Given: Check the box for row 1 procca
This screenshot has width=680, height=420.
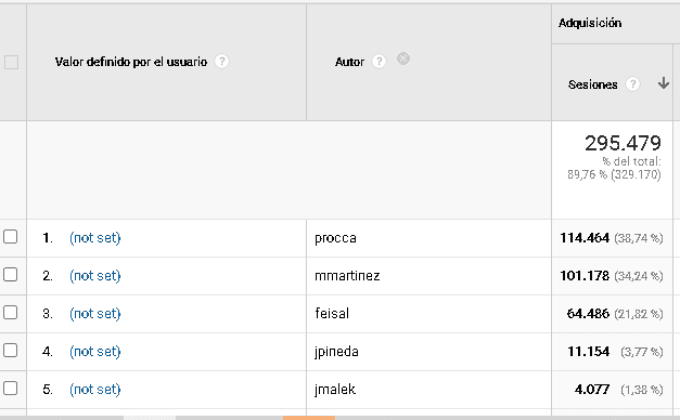Looking at the screenshot, I should coord(11,237).
